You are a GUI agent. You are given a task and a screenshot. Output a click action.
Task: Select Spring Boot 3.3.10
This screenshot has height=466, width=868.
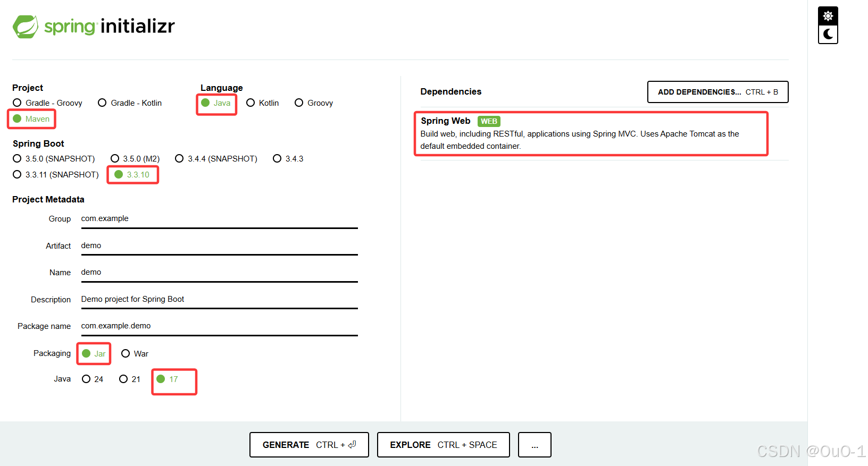pyautogui.click(x=132, y=174)
